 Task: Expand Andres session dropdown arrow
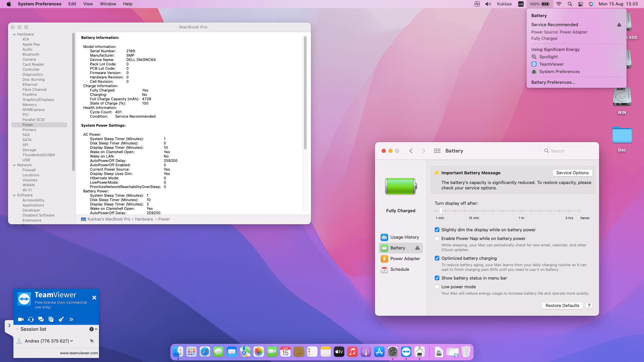coord(72,341)
